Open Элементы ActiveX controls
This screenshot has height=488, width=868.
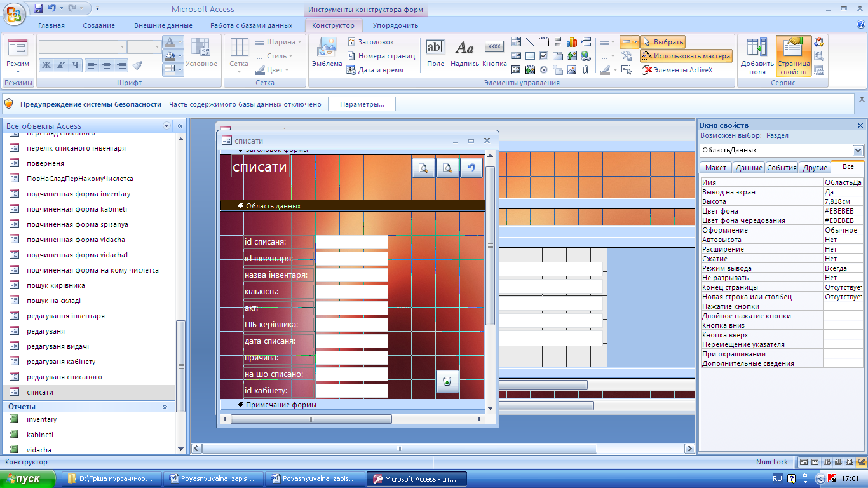tap(677, 70)
